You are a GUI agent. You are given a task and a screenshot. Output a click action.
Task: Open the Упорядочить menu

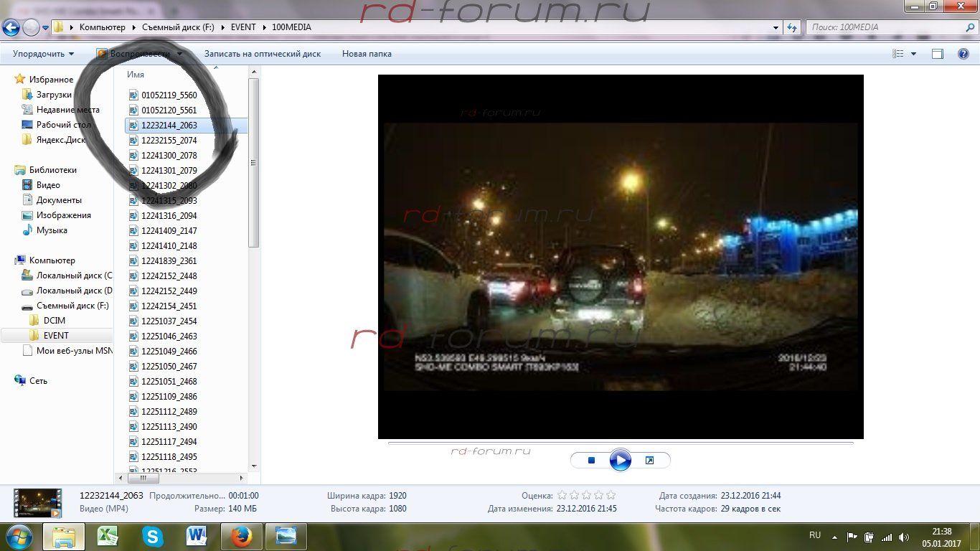tap(43, 54)
